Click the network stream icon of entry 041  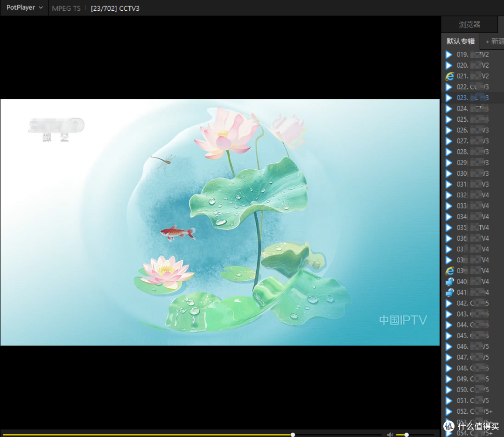[x=449, y=292]
